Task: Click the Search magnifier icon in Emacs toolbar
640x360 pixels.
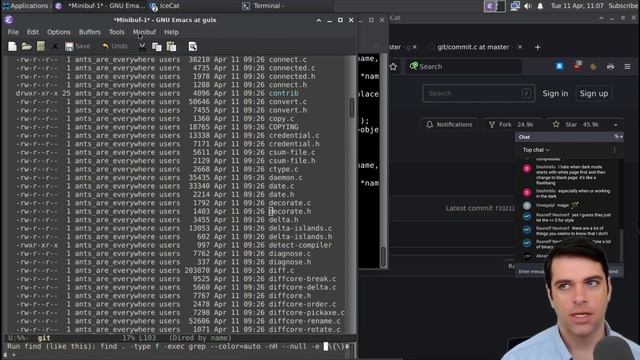Action: [x=193, y=47]
